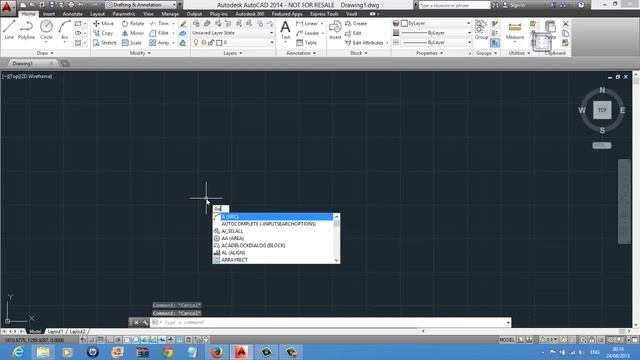Choose ARRAYRECT from suggestion list

(x=273, y=260)
